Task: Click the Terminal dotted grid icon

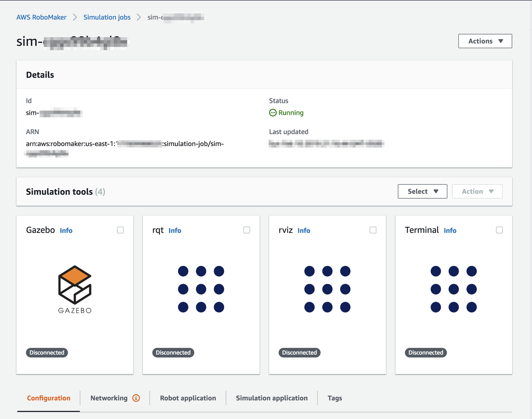Action: pyautogui.click(x=454, y=289)
